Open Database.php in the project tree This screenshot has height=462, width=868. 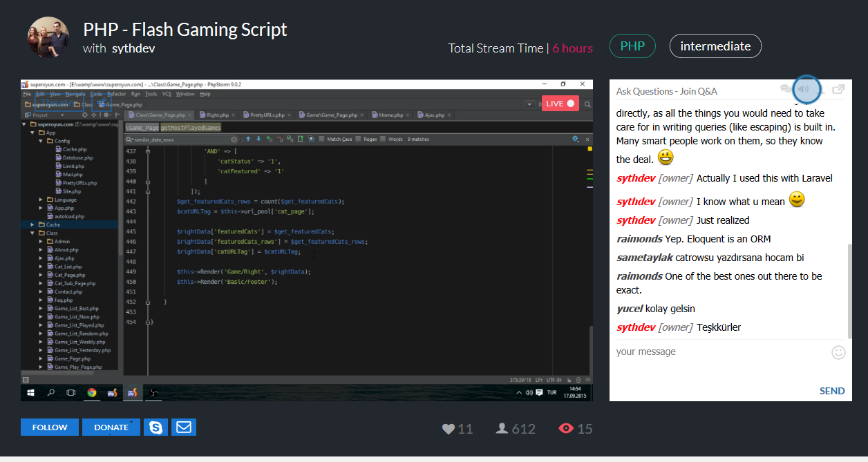point(77,157)
